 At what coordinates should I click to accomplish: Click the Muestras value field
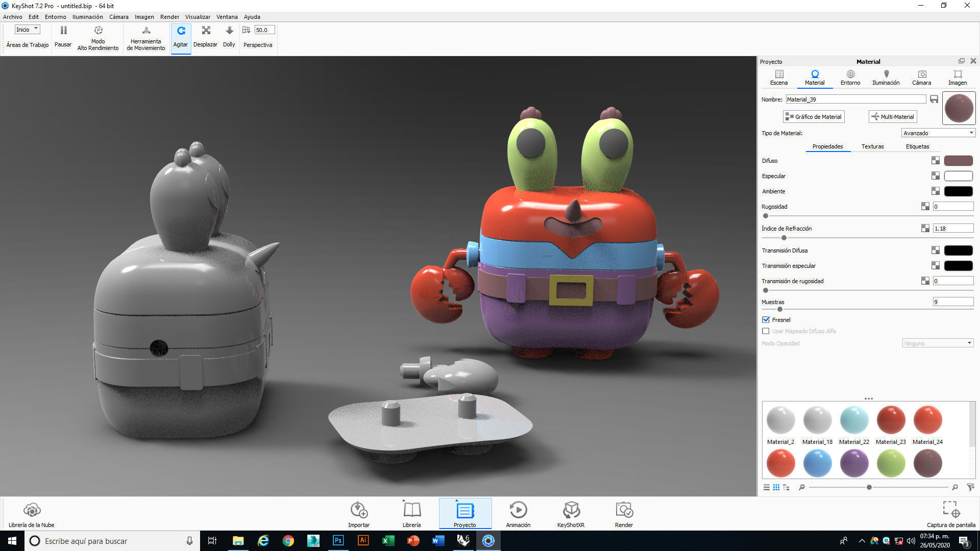tap(953, 302)
